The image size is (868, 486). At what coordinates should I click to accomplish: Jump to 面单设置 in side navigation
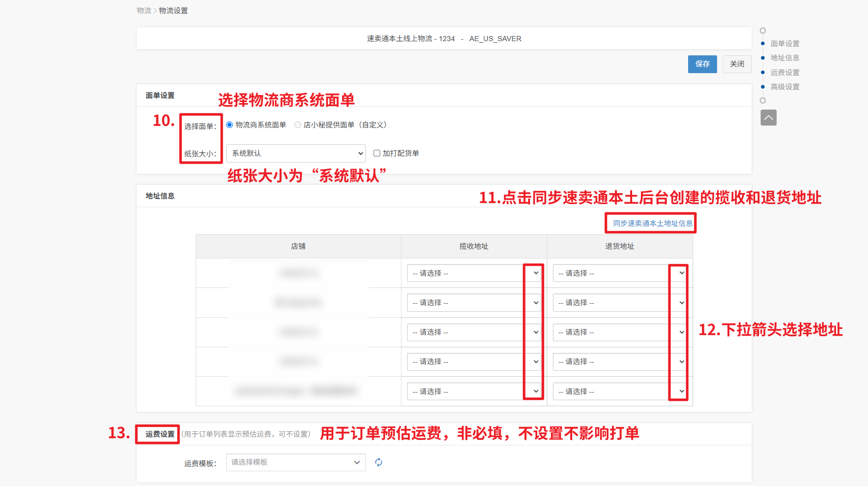[785, 44]
